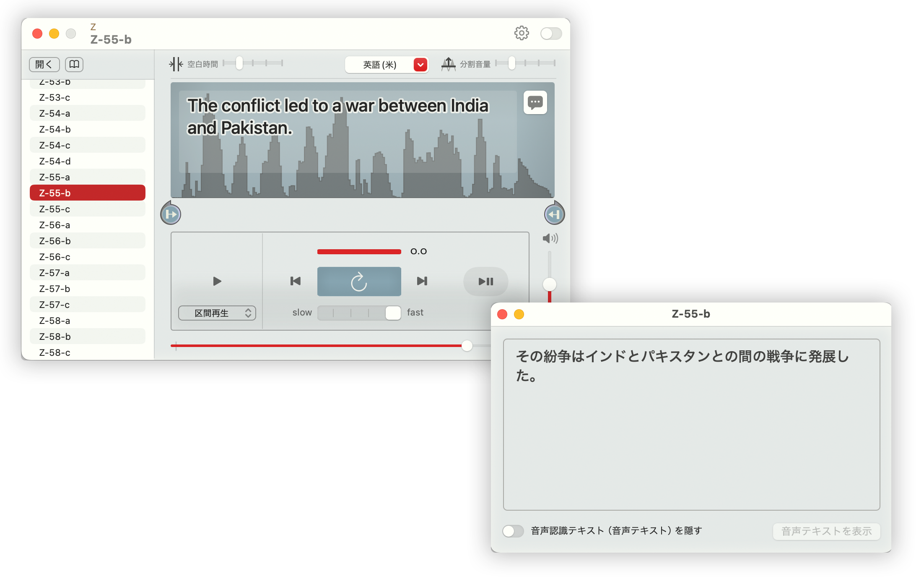Toggle 音声認識テキストを隠す switch

tap(513, 531)
